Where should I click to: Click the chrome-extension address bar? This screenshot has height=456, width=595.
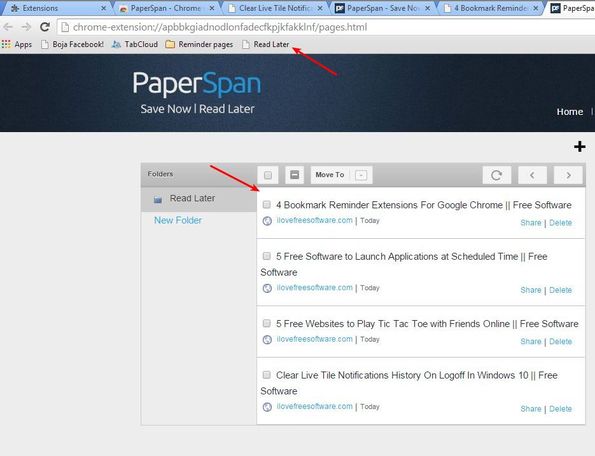326,27
